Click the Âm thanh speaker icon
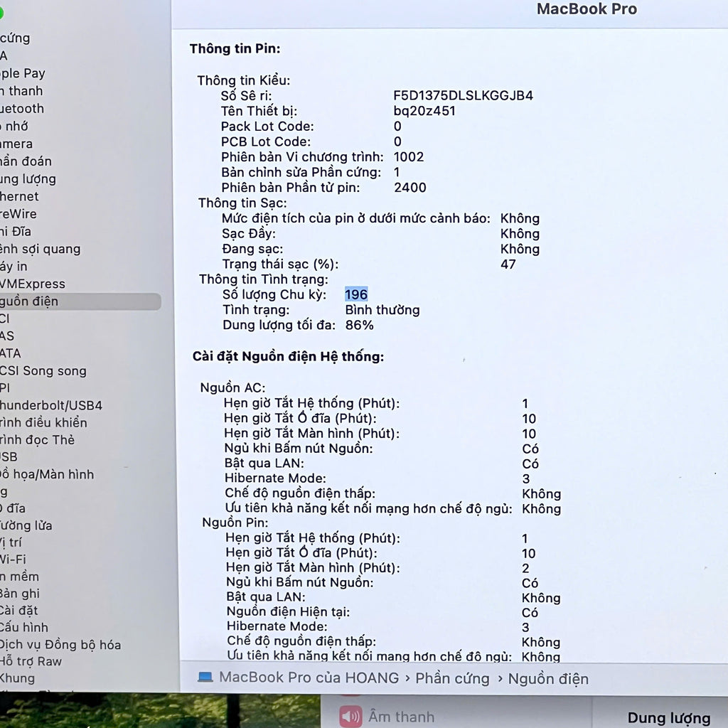728x728 pixels. click(x=350, y=716)
